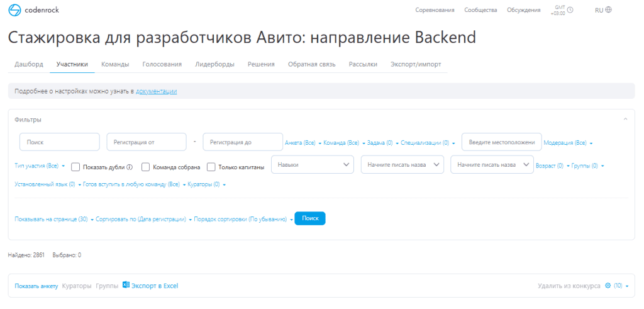Focus the Поиск text input
Screen dimensions: 644x309
pyautogui.click(x=60, y=142)
